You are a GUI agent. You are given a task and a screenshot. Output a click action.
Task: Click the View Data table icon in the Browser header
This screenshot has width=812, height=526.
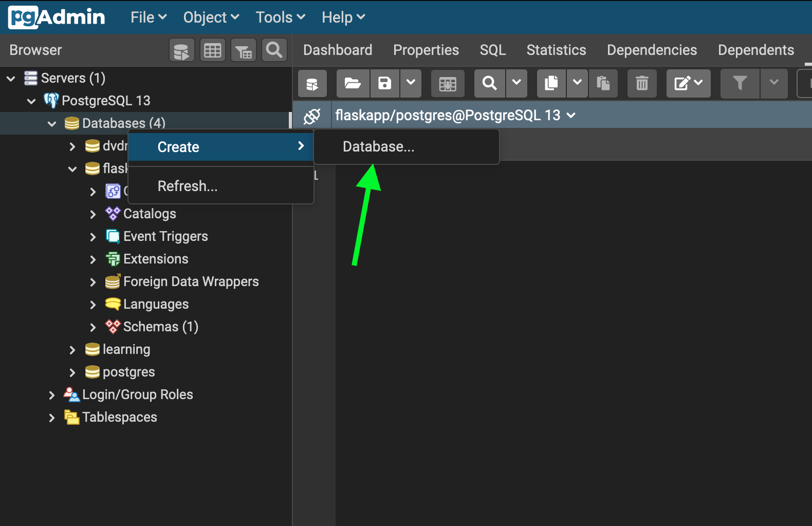(213, 50)
